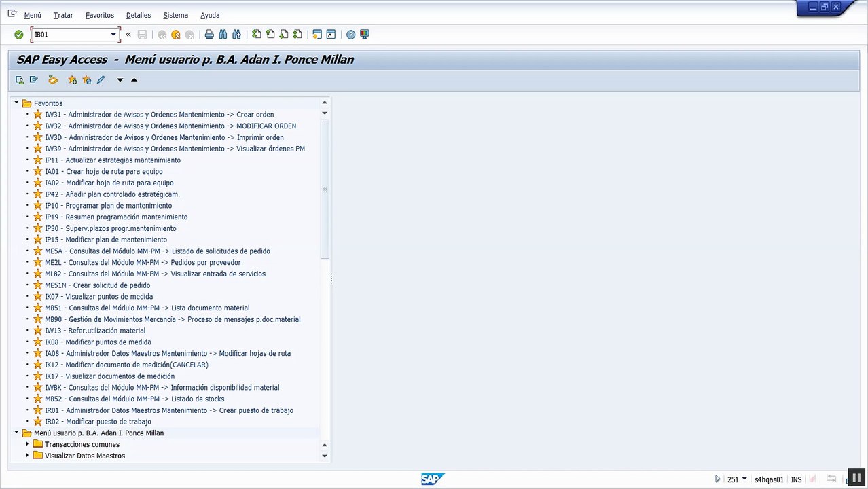Select IW32 MODIFICAR ORDEN favorite
This screenshot has width=868, height=489.
click(x=170, y=126)
